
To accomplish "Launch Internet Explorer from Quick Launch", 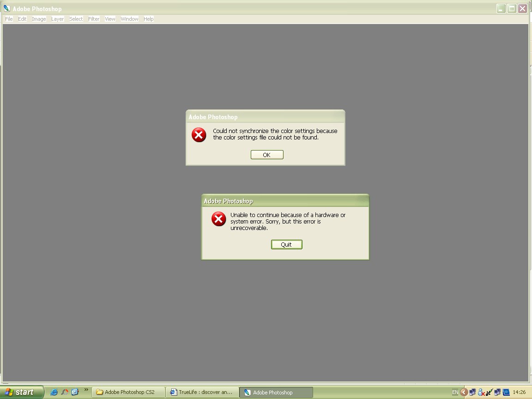I will (x=54, y=392).
